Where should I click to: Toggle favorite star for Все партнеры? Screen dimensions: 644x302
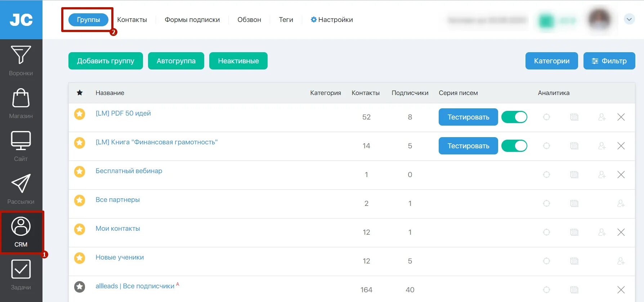tap(80, 200)
